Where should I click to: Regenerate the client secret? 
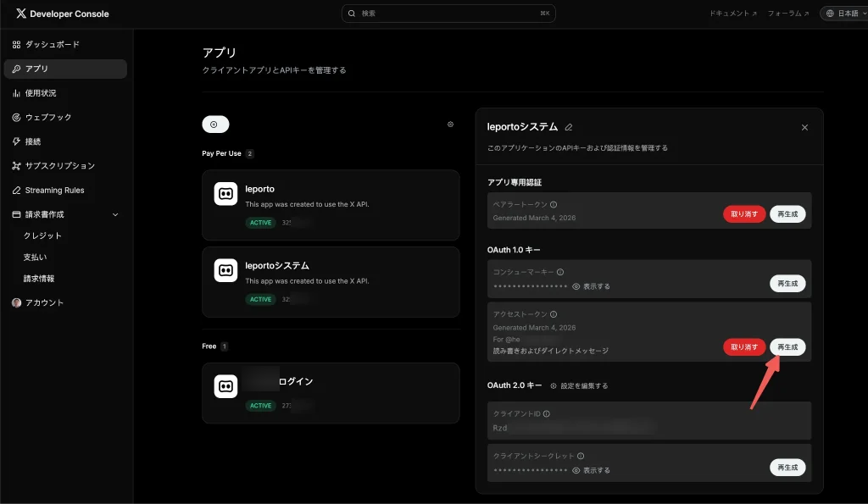[x=787, y=468]
